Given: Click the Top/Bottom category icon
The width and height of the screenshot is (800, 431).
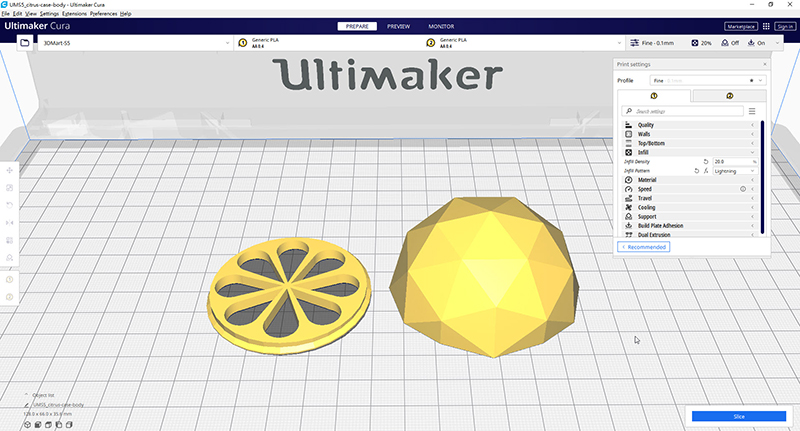Looking at the screenshot, I should tap(629, 143).
